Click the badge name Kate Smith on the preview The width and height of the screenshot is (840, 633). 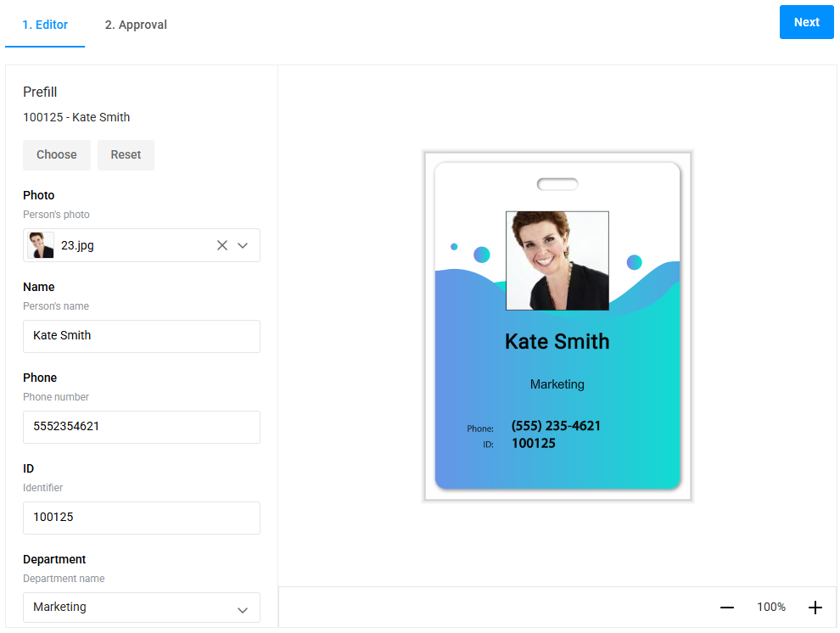click(x=557, y=341)
